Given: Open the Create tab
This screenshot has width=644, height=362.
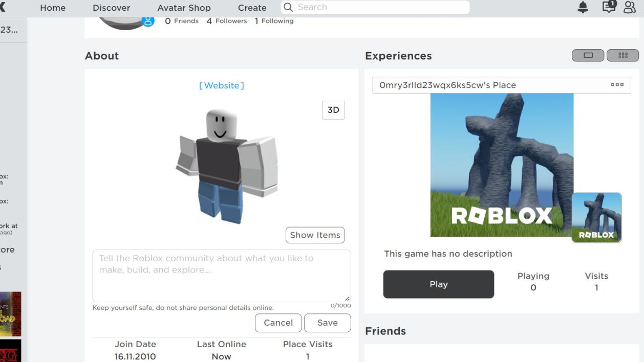Looking at the screenshot, I should 252,8.
